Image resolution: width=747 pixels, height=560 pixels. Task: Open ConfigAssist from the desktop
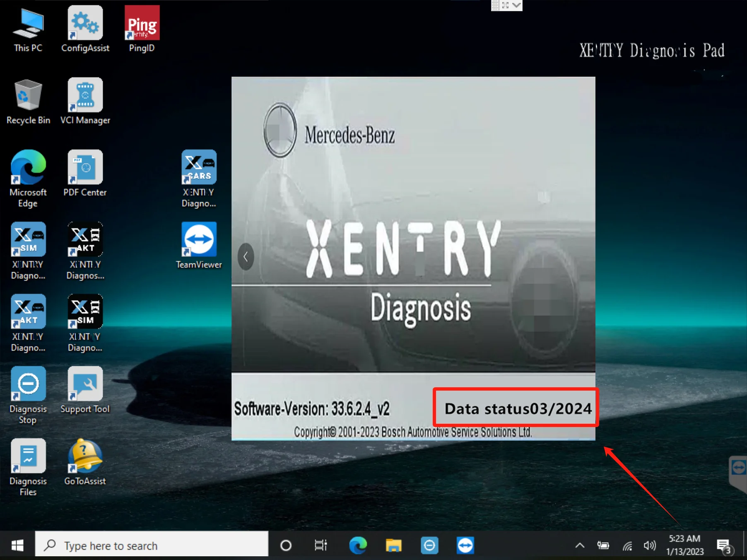pyautogui.click(x=85, y=24)
